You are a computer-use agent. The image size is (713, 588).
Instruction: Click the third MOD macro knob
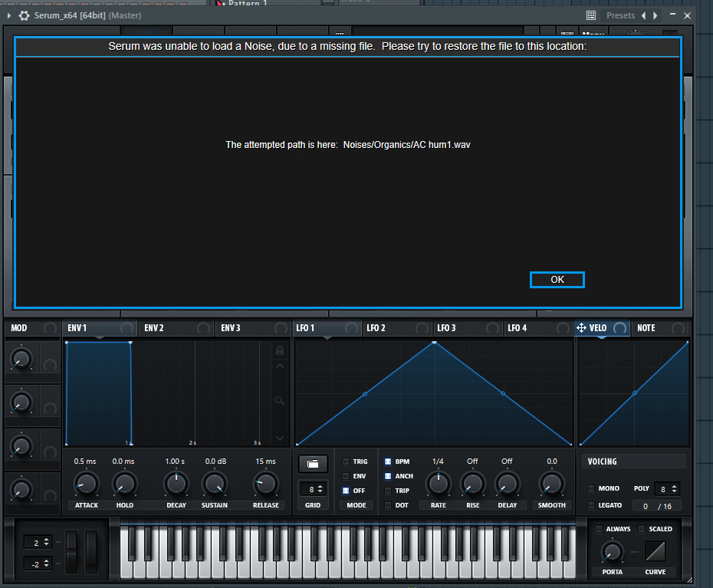click(21, 447)
